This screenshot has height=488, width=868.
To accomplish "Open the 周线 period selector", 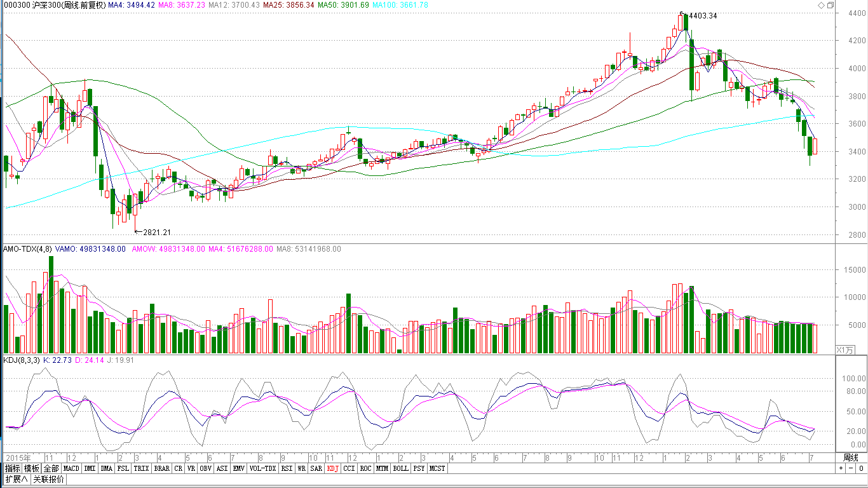I will (x=850, y=457).
